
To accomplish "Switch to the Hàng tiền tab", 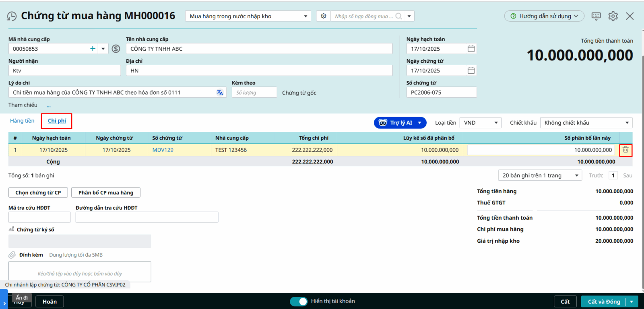I will tap(22, 121).
